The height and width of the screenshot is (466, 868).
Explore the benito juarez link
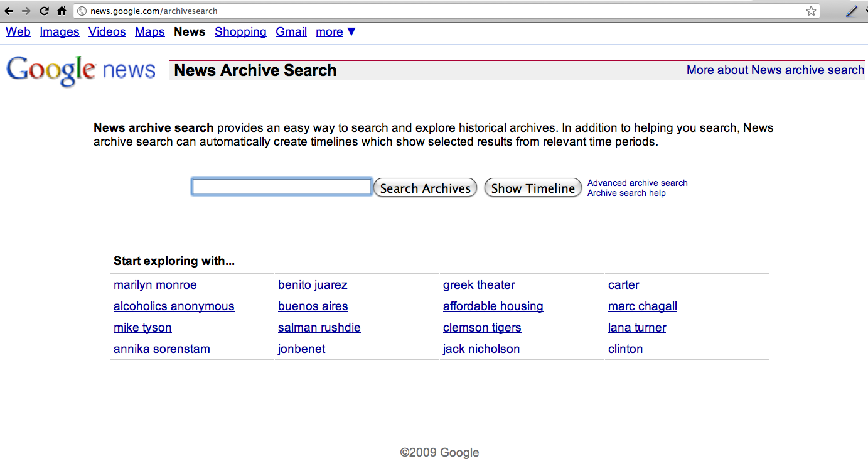(x=313, y=284)
